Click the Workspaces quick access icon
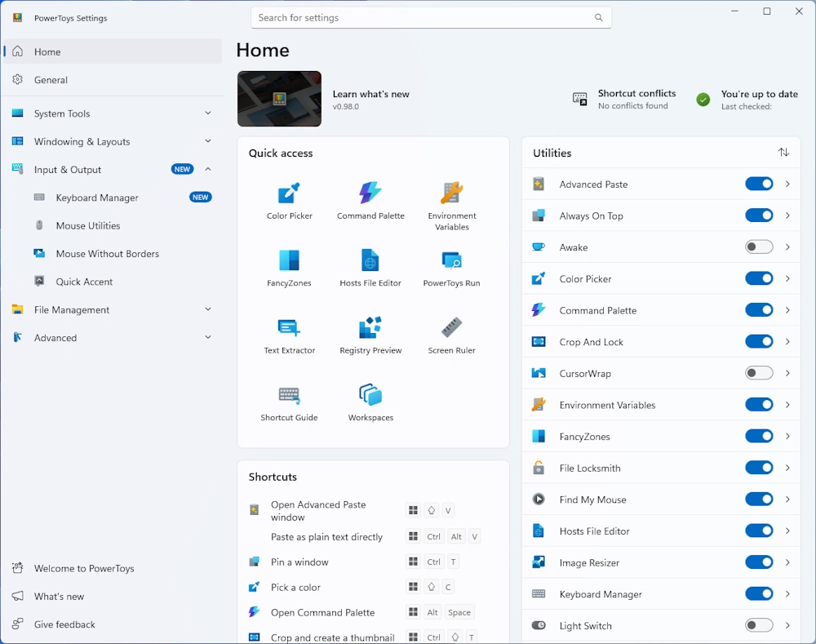 pos(370,402)
